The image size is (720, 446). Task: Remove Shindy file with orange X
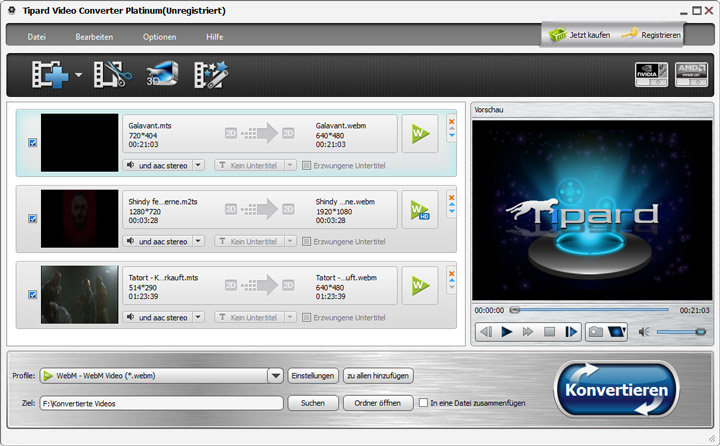tap(451, 198)
